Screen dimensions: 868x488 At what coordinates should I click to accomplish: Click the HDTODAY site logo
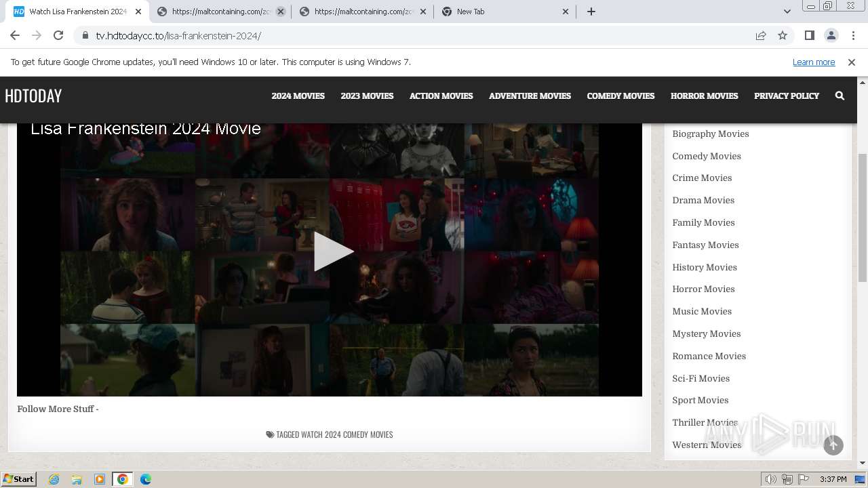point(33,96)
